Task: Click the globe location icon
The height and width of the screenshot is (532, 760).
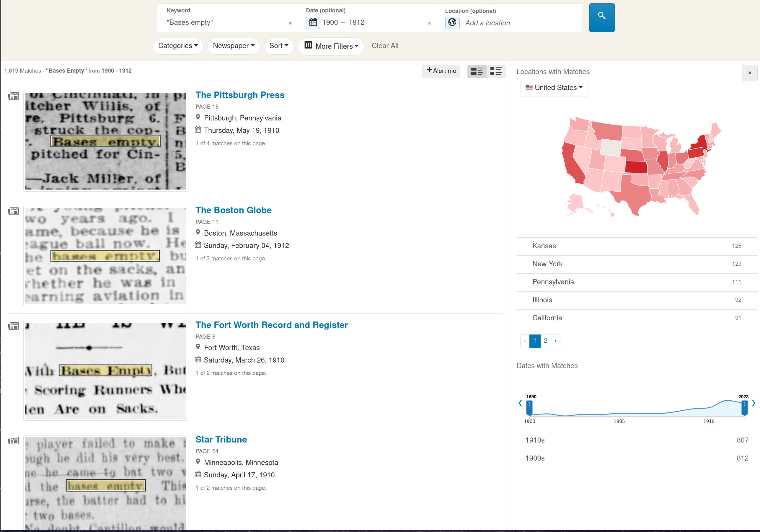Action: (452, 22)
